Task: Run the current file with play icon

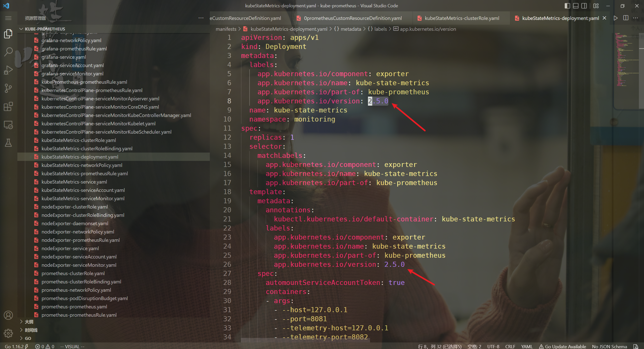Action: point(616,18)
